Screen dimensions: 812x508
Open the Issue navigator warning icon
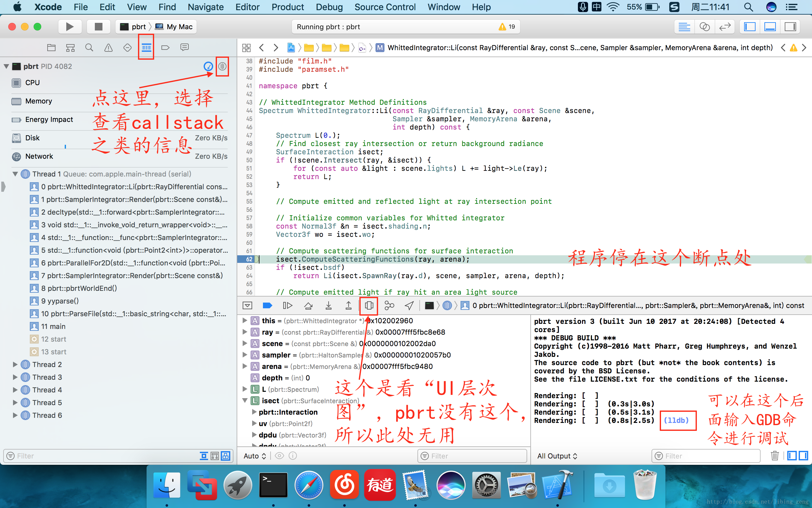[108, 47]
